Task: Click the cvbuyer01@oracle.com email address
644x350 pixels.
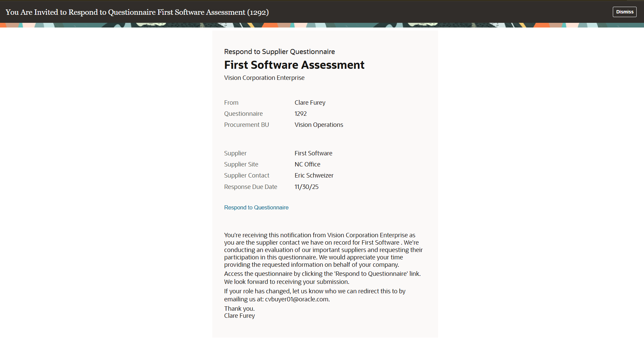Action: (297, 299)
